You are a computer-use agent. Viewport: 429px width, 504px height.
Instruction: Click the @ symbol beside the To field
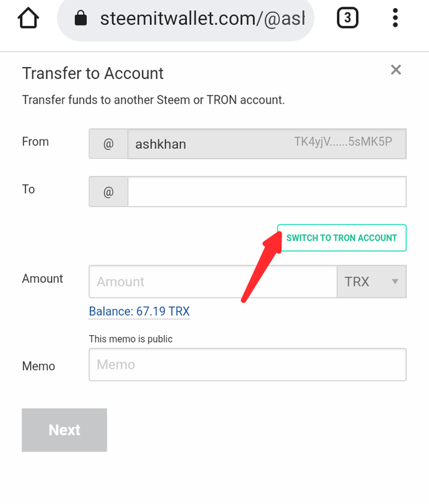[x=109, y=192]
